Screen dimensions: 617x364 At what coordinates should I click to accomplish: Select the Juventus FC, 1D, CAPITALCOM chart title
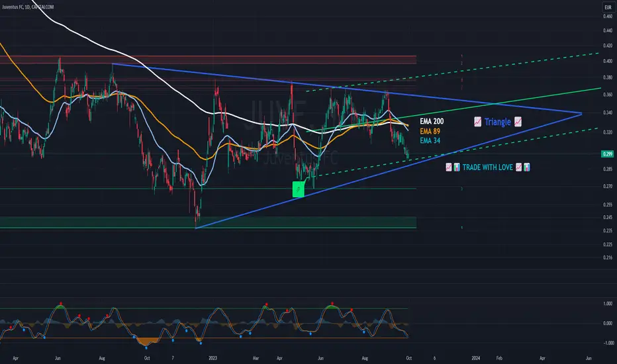(28, 7)
